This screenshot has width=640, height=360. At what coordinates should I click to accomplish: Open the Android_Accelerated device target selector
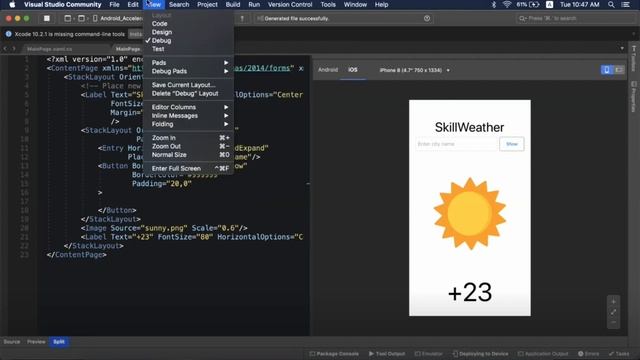click(118, 18)
